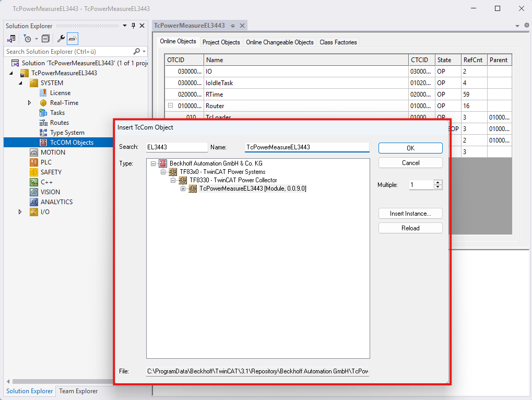The width and height of the screenshot is (532, 400).
Task: Open Properties via the wrench icon
Action: click(61, 39)
